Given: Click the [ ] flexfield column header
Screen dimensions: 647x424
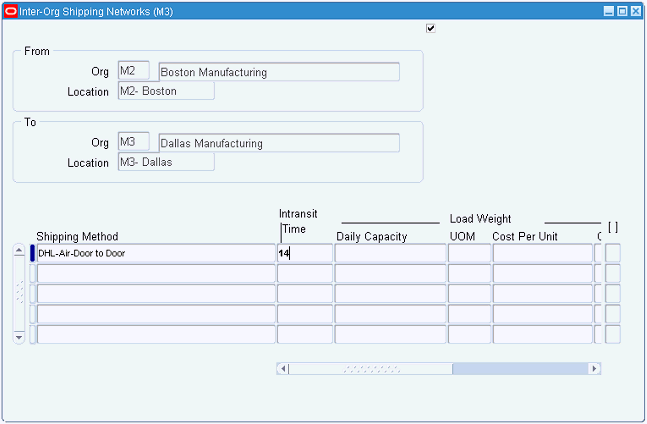Looking at the screenshot, I should (613, 227).
